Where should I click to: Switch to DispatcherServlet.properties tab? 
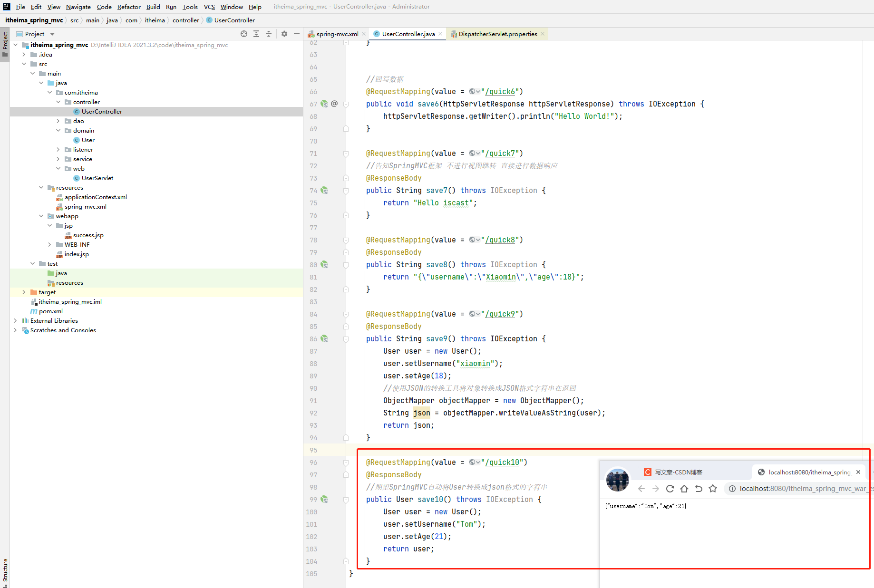497,34
